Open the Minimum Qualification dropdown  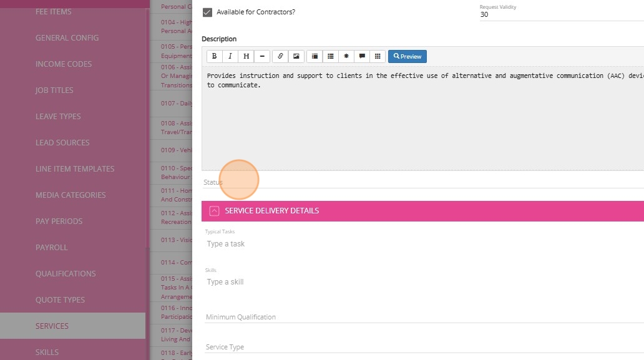click(424, 317)
